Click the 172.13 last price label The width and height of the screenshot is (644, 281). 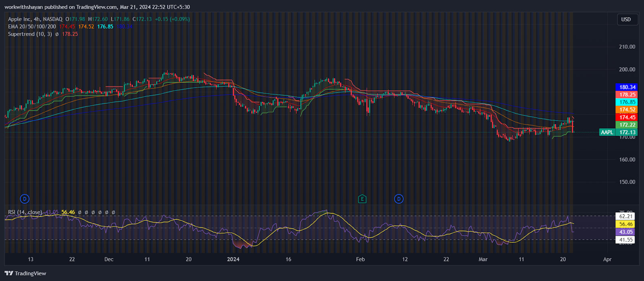coord(627,132)
